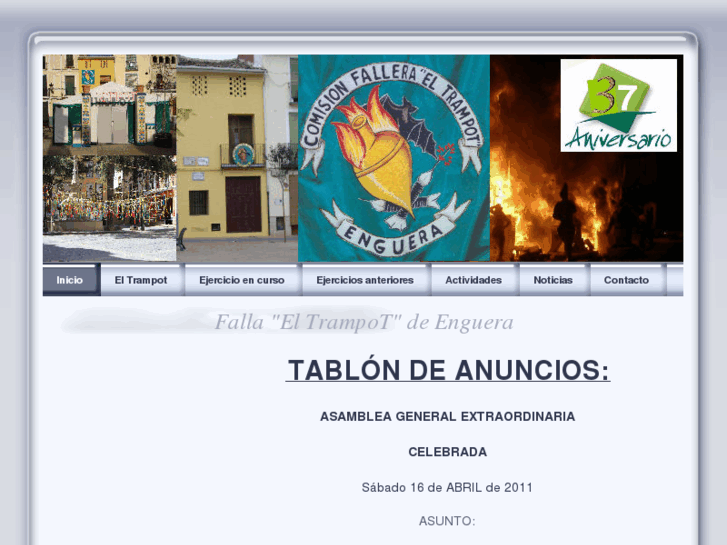Open the Contacto page

tap(628, 280)
